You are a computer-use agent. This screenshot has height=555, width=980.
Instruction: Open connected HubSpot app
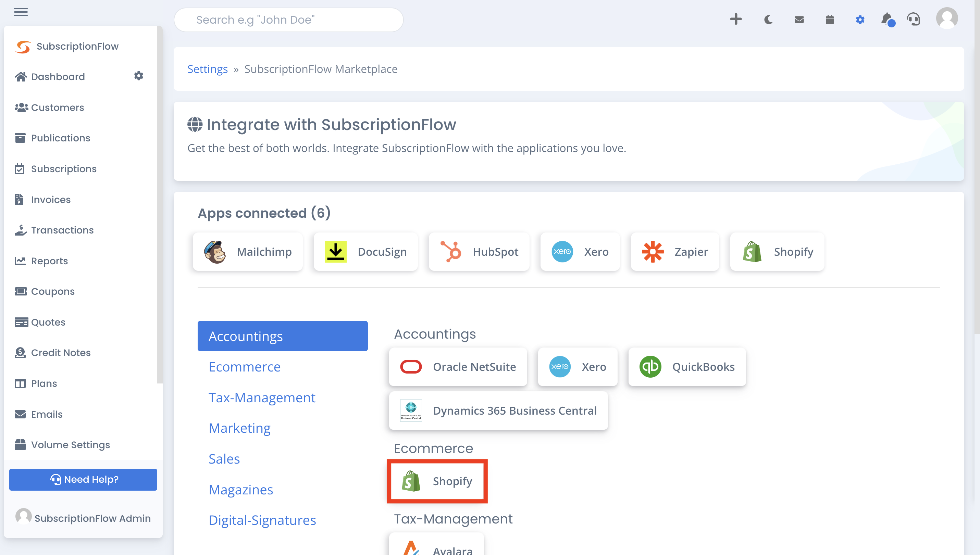pyautogui.click(x=479, y=252)
